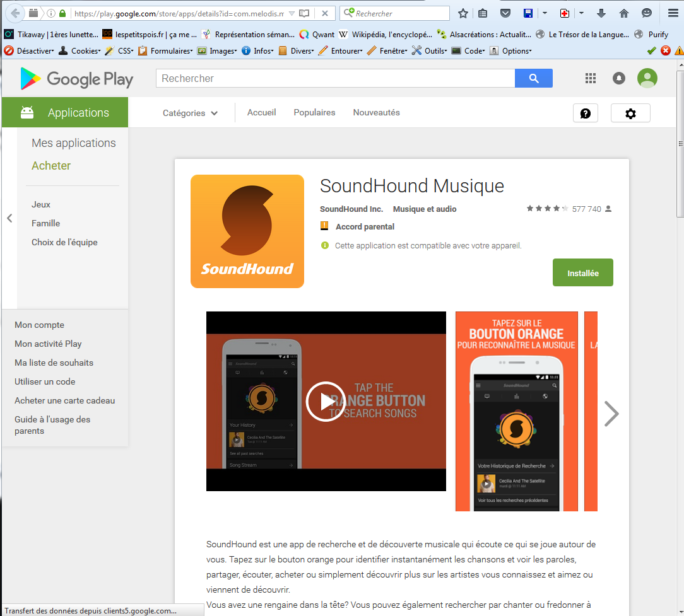Click the Google Play Rechercher search field

click(334, 78)
